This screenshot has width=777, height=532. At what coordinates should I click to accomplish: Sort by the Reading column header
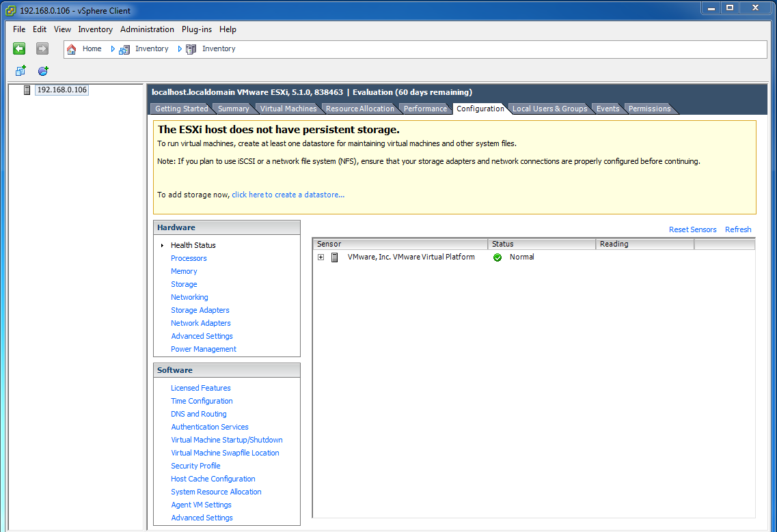pos(644,244)
